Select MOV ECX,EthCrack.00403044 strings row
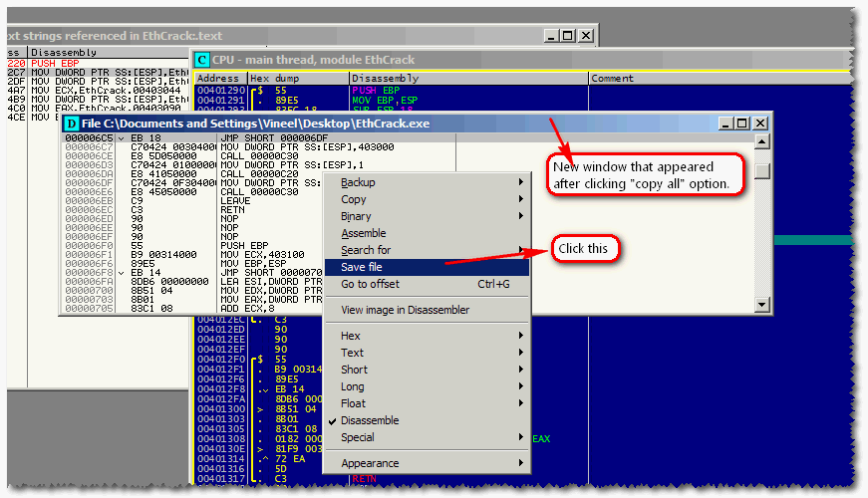 coord(98,91)
